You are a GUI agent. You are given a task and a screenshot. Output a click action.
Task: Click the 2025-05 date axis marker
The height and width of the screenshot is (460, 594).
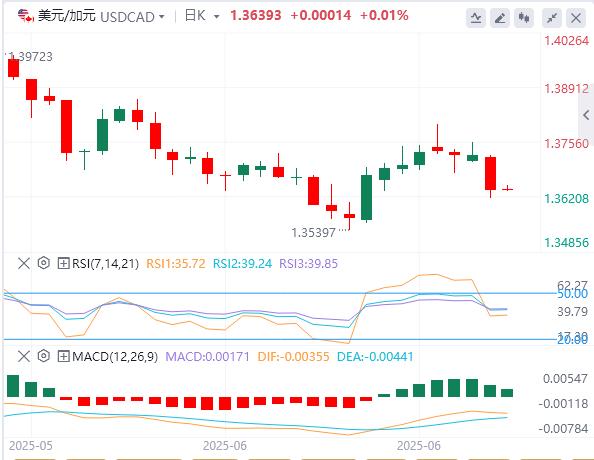pyautogui.click(x=31, y=446)
